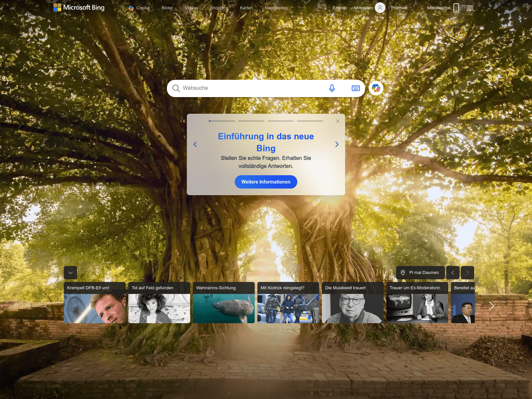Click the Microsoft Bing logo

click(79, 8)
